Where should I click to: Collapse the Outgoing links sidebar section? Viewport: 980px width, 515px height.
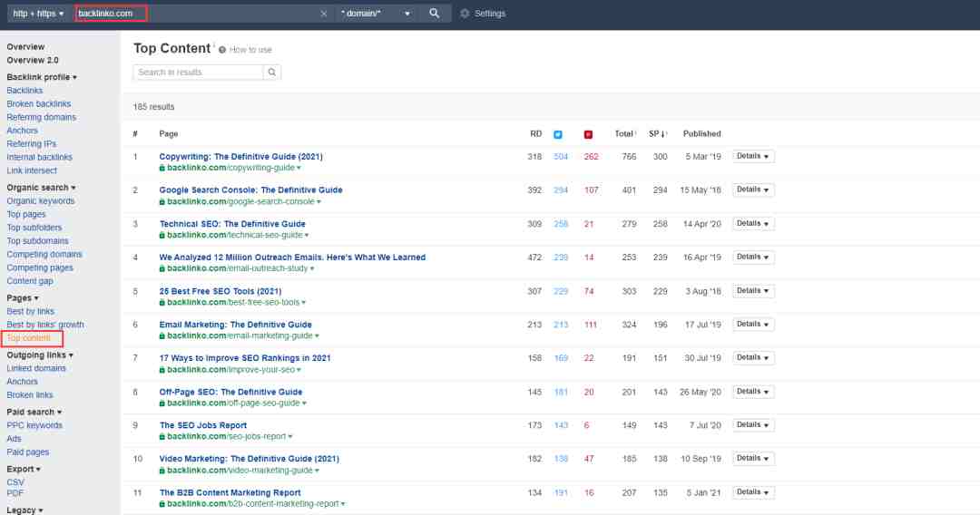pos(40,355)
